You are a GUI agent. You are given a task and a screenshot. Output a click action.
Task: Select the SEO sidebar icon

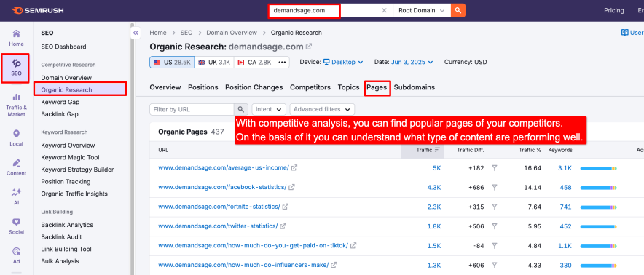coord(17,68)
